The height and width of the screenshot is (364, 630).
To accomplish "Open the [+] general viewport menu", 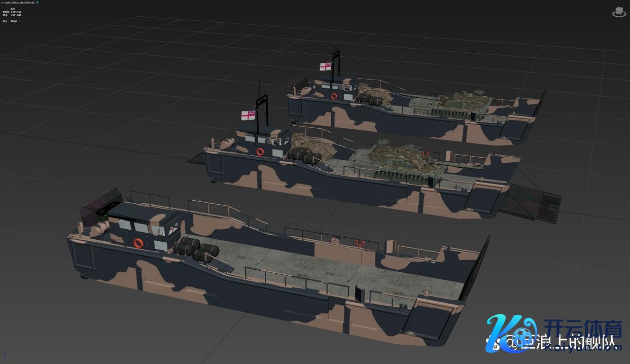I will coord(3,3).
